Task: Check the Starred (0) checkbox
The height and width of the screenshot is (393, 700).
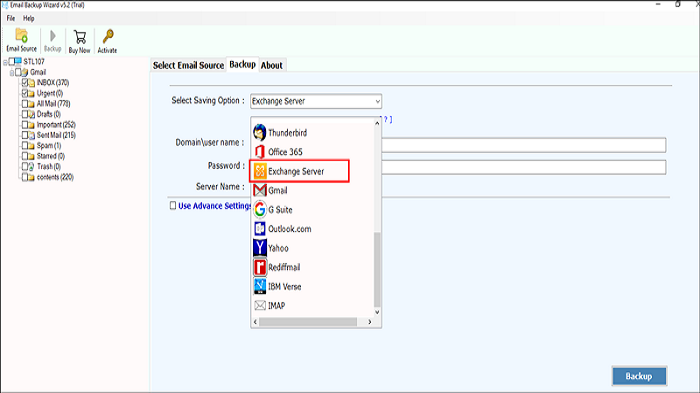Action: [25, 156]
